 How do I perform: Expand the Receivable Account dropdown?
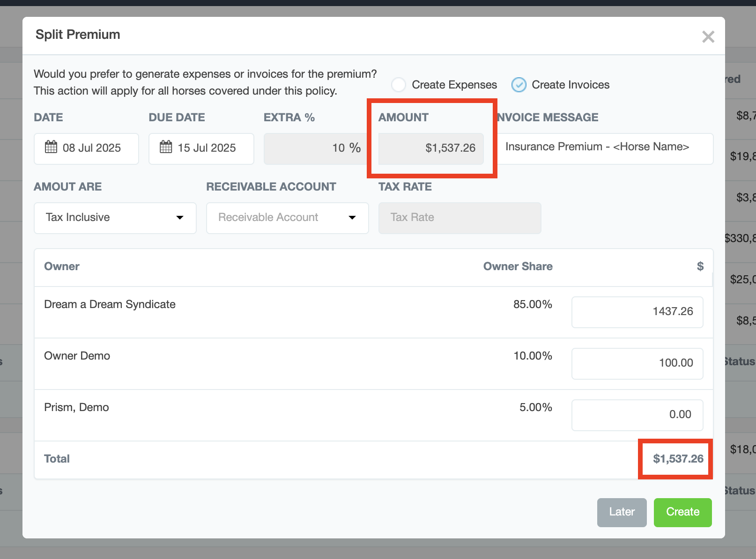287,218
